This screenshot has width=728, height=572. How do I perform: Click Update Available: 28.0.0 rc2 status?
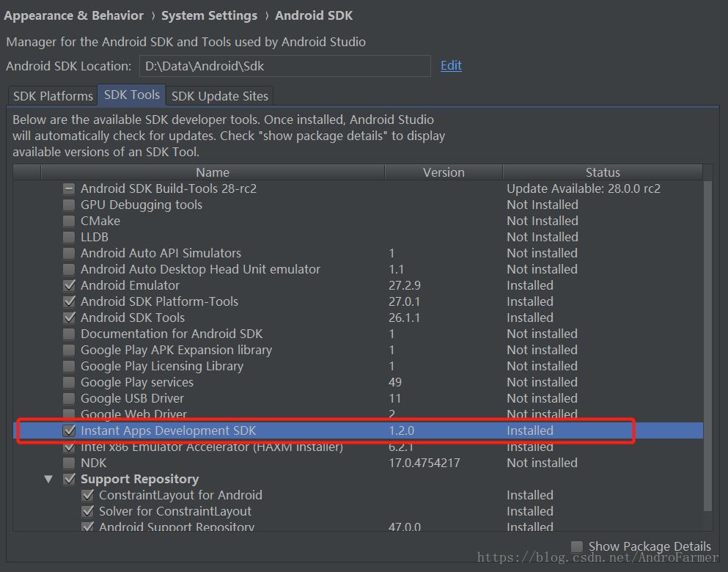point(583,188)
